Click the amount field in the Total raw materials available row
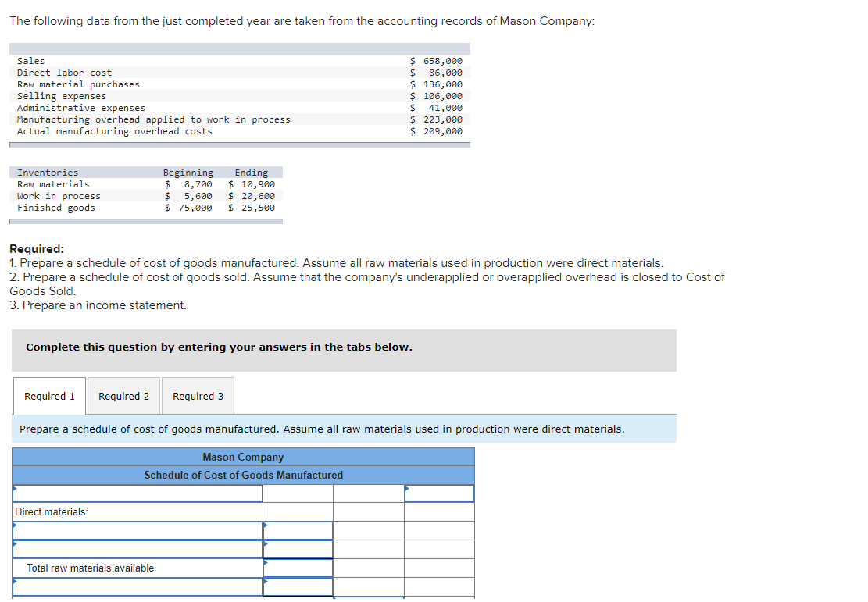The image size is (868, 602). tap(298, 568)
